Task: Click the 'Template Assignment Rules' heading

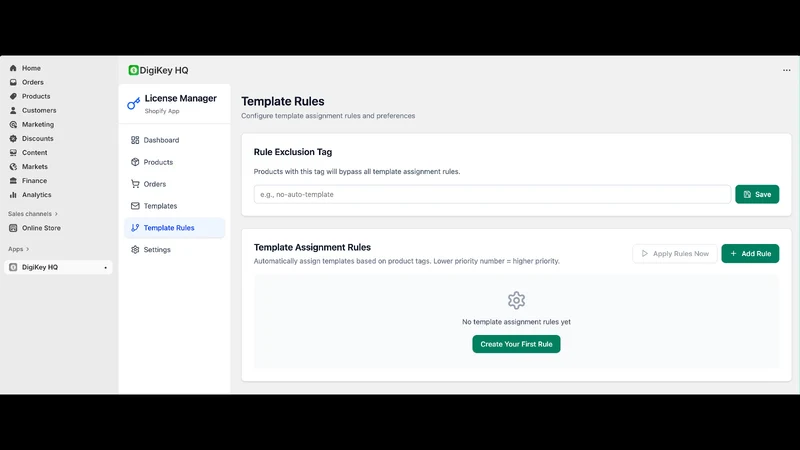Action: tap(312, 247)
